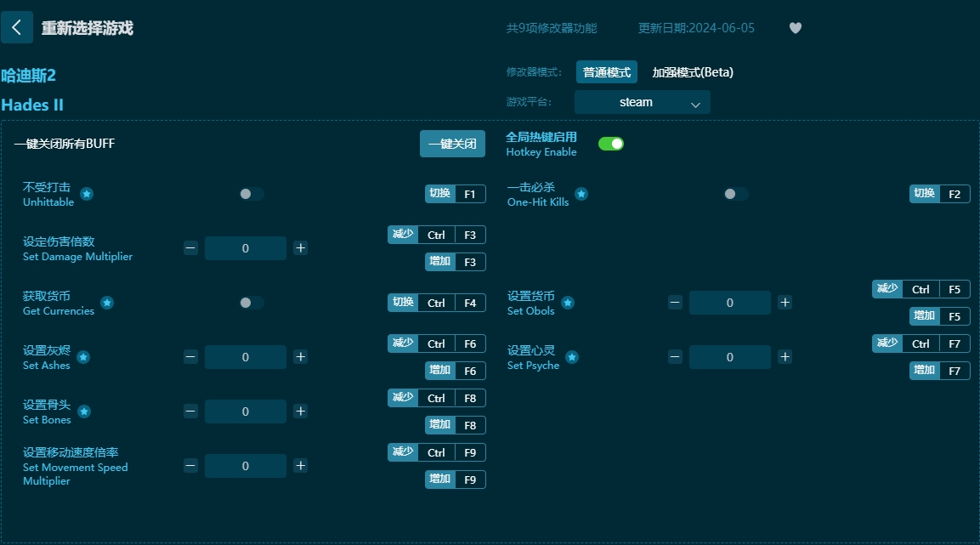
Task: Switch to 加强模式(Beta) mode tab
Action: (692, 72)
